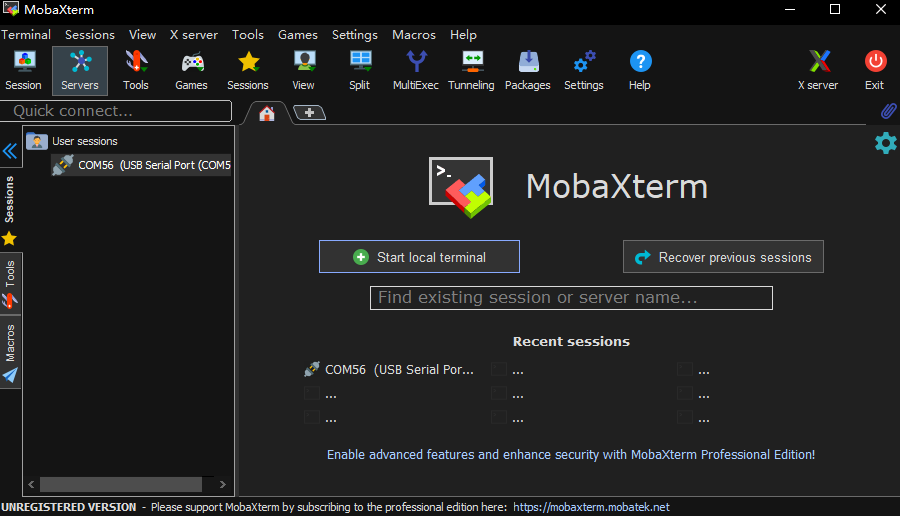900x516 pixels.
Task: Open the mobaxterm.mobatek.net link
Action: [x=591, y=507]
